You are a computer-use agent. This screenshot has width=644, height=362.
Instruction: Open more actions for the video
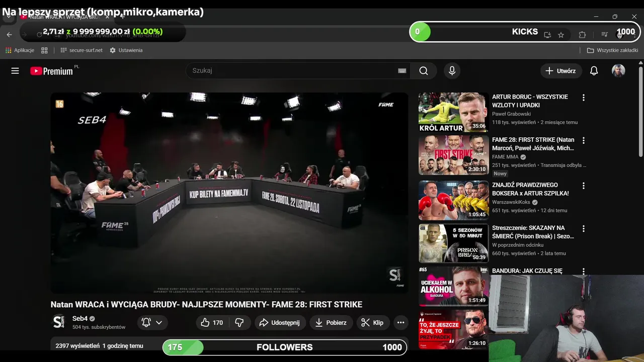point(400,323)
